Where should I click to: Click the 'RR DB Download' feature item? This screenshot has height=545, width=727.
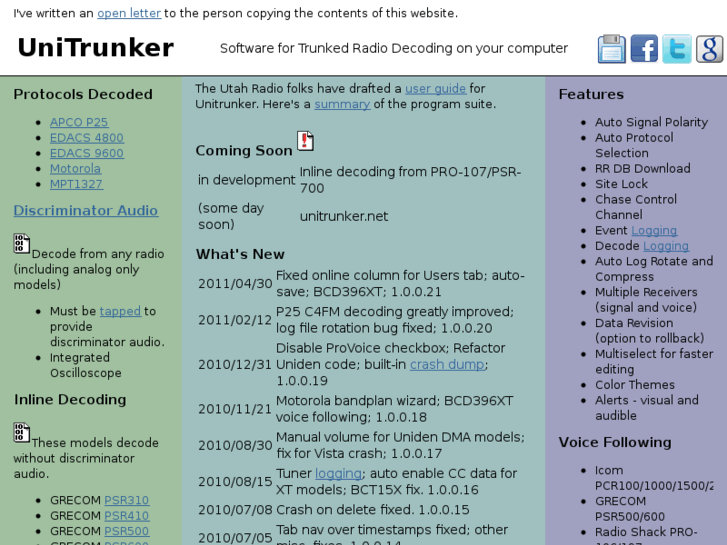pyautogui.click(x=643, y=168)
